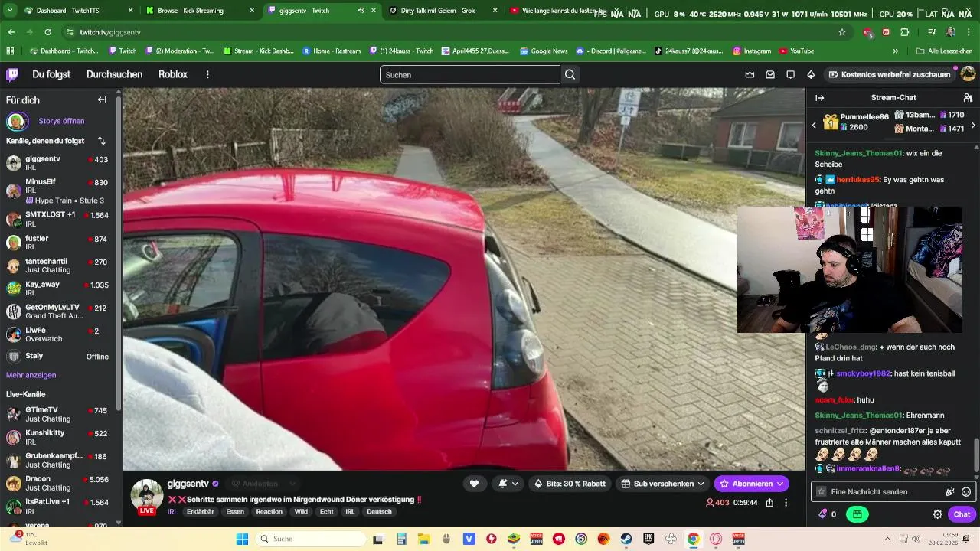
Task: Show next gift leaderboard entries arrow
Action: pyautogui.click(x=972, y=125)
